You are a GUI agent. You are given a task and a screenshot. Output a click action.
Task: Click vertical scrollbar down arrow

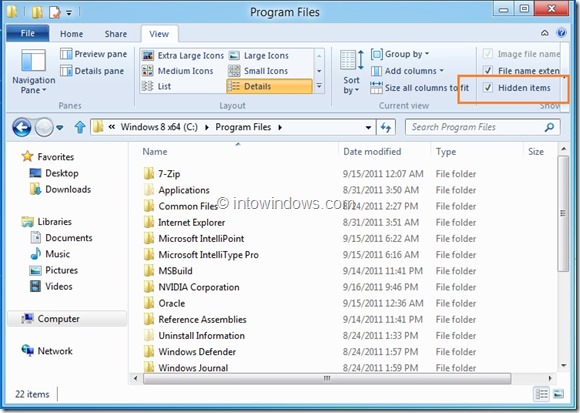click(x=563, y=366)
